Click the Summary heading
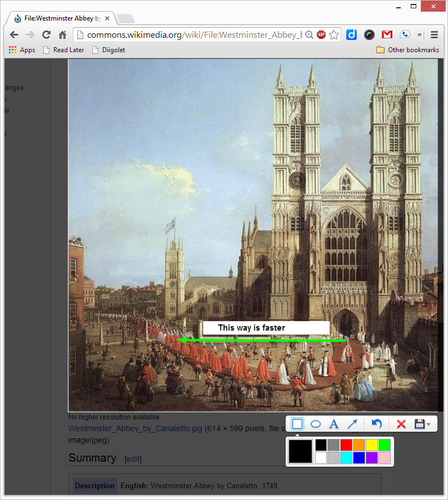Viewport: 448px width, 500px height. click(92, 458)
